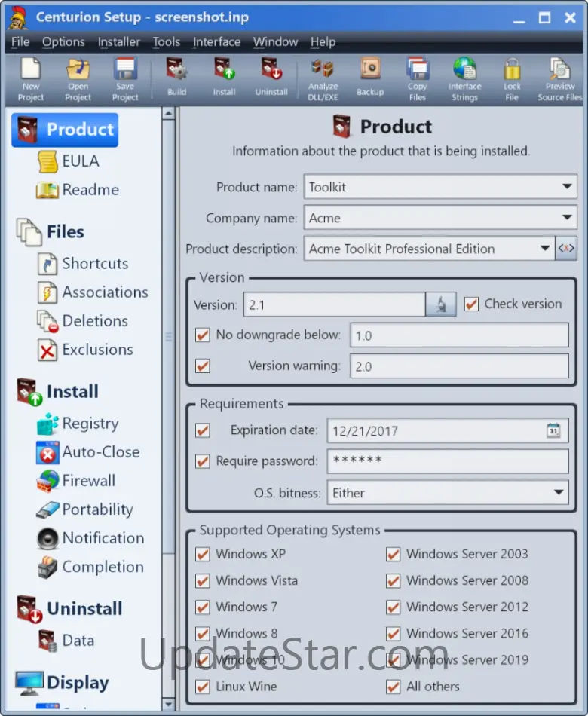Open the Portability sidebar item
Image resolution: width=588 pixels, height=716 pixels.
[x=85, y=509]
